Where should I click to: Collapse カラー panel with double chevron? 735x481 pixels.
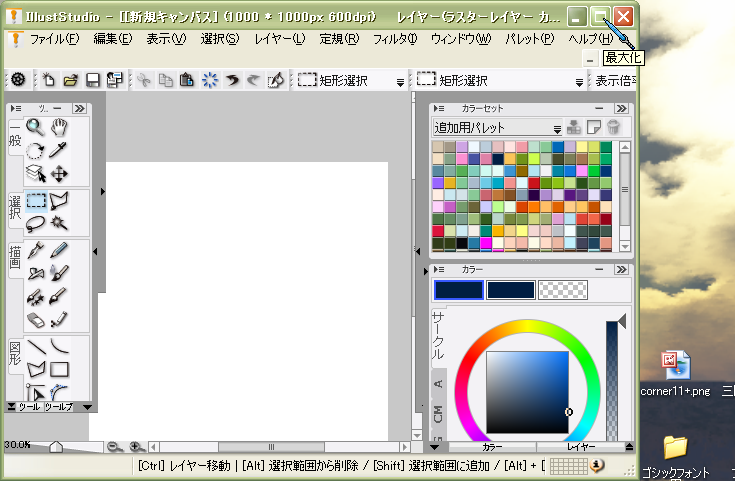(x=622, y=270)
